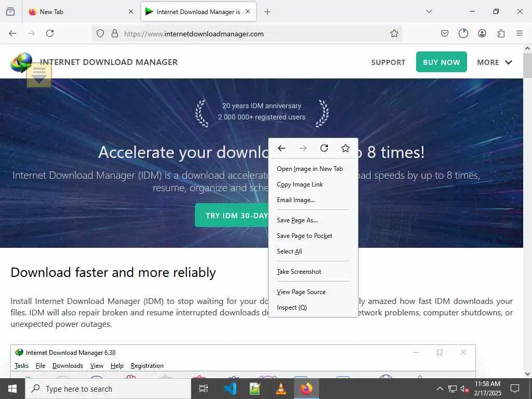Choose Inspect (Q) entry

click(x=313, y=308)
